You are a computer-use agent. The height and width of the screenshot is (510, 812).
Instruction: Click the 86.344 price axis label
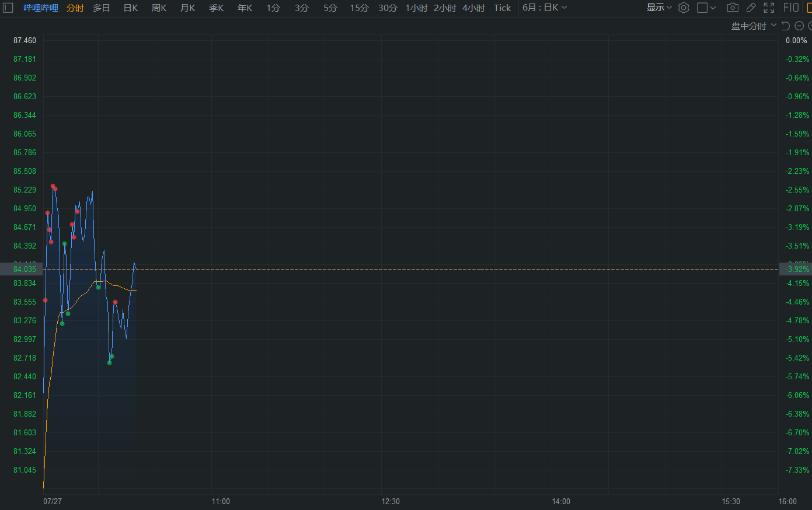tap(25, 115)
